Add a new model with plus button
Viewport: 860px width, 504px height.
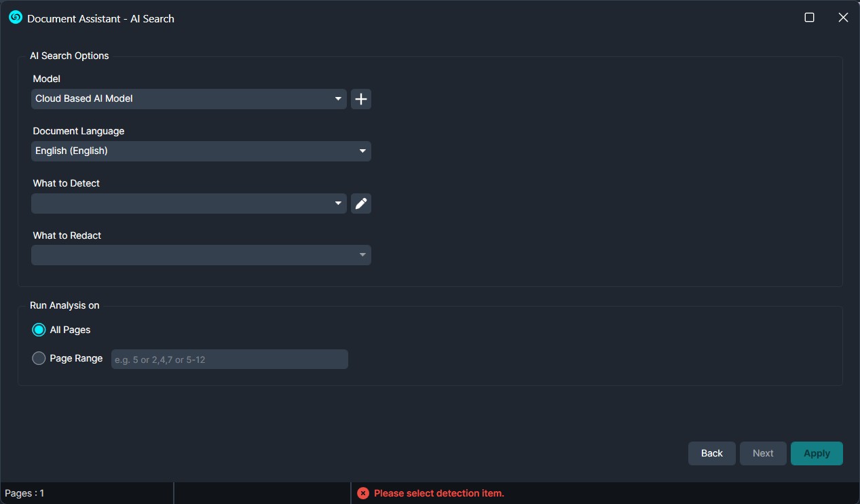(361, 99)
